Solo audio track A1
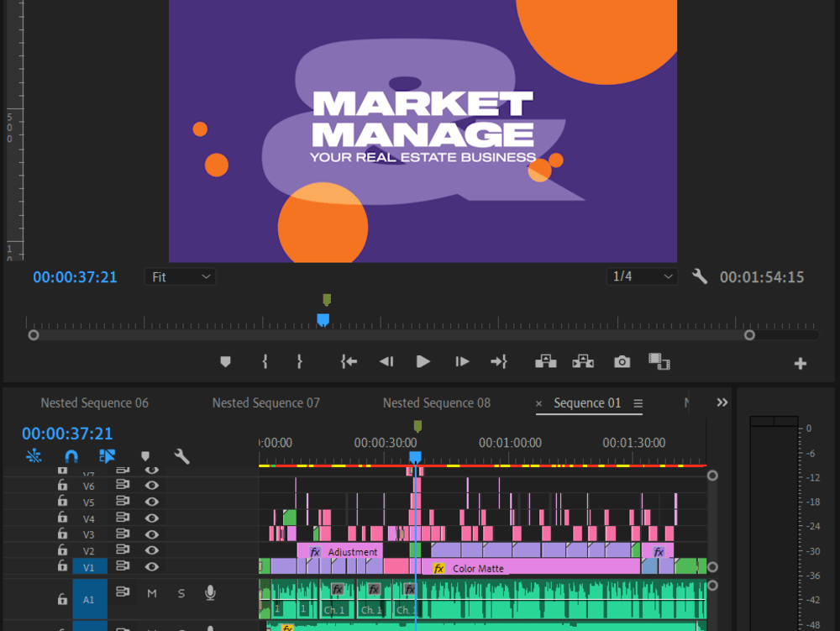 181,593
